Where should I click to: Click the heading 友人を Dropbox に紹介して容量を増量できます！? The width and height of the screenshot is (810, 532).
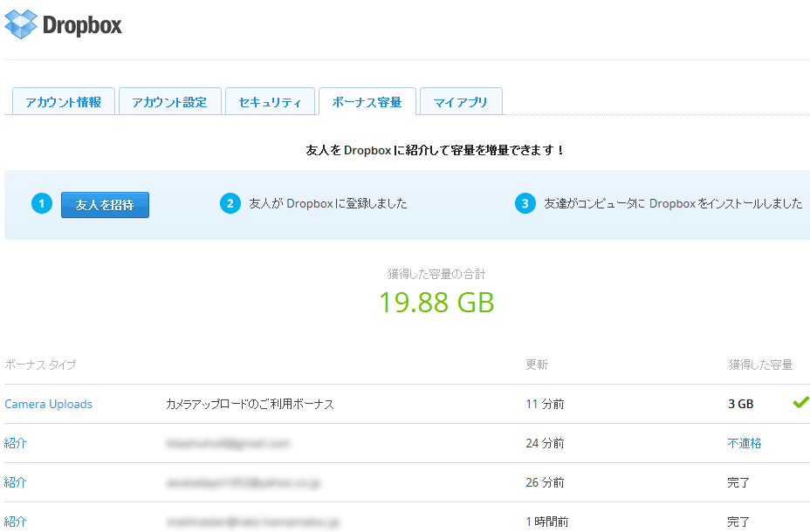coord(436,150)
